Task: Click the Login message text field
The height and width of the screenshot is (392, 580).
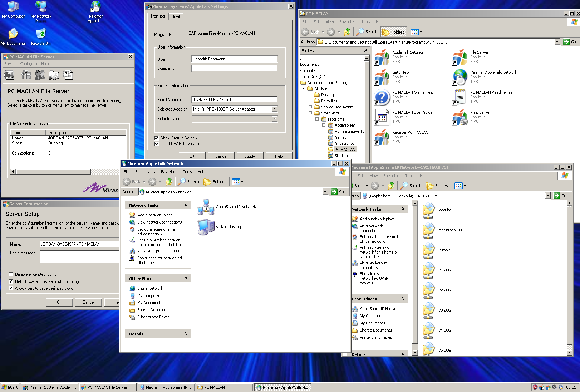Action: click(x=79, y=257)
